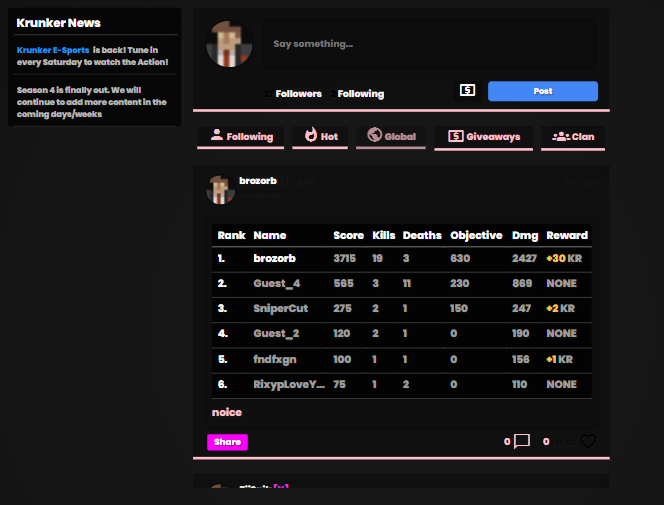View your Following count link
Viewport: 664px width, 505px height.
tap(360, 94)
